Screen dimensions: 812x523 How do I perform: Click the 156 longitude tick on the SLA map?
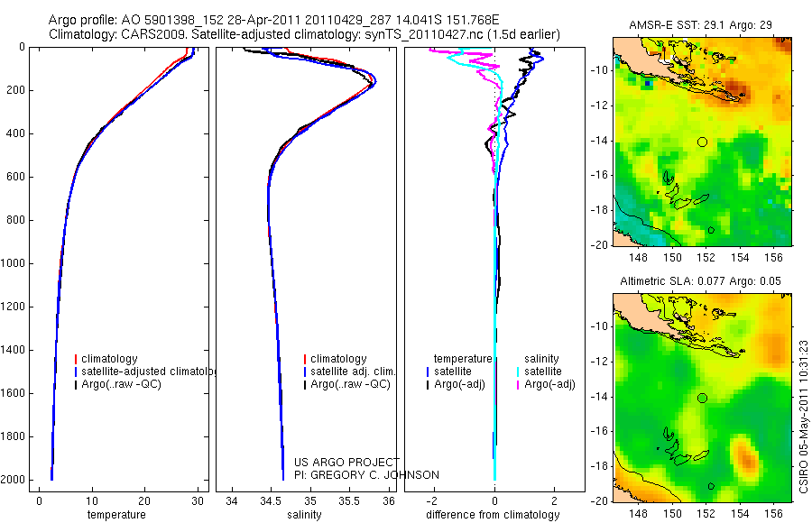774,513
